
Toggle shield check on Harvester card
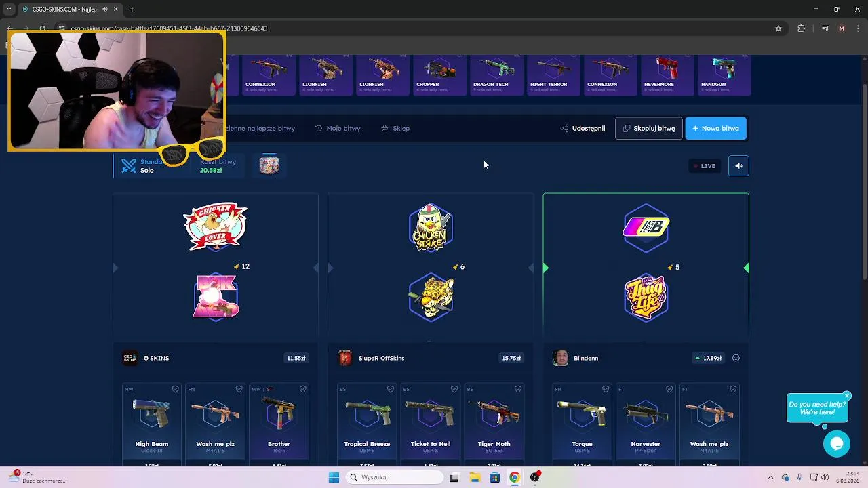(x=669, y=389)
